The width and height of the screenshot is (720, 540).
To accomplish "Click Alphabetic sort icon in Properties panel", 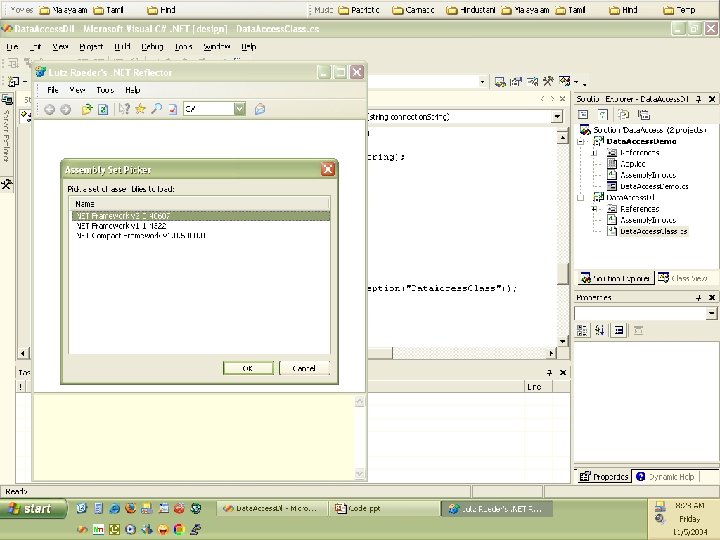I will point(600,331).
